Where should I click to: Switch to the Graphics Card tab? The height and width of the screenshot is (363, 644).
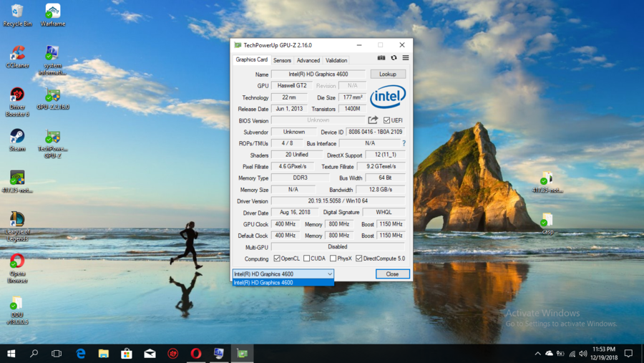point(251,59)
